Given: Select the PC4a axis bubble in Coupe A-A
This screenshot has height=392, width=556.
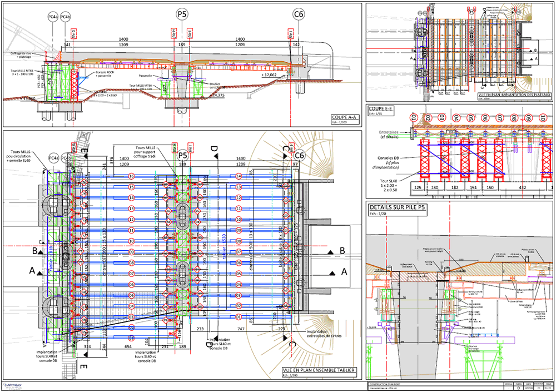Looking at the screenshot, I should [53, 17].
